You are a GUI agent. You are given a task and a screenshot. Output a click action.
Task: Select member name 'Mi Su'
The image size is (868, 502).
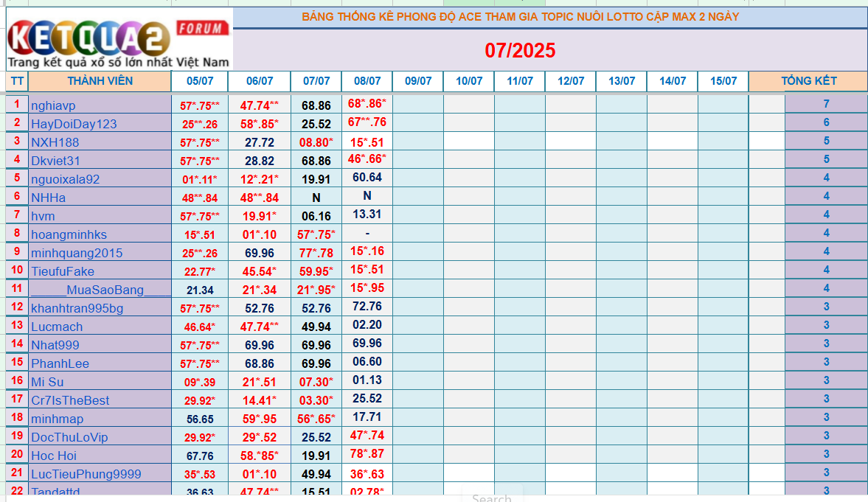pos(47,382)
